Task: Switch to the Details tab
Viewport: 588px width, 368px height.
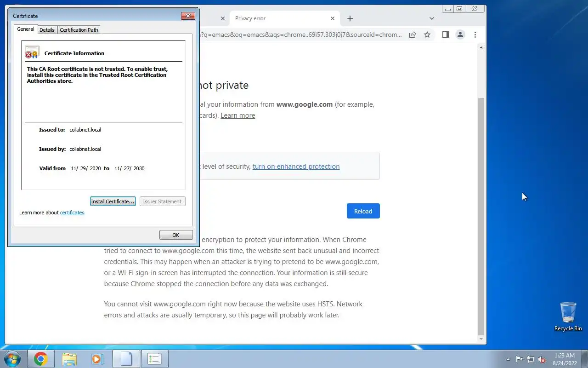Action: pyautogui.click(x=47, y=30)
